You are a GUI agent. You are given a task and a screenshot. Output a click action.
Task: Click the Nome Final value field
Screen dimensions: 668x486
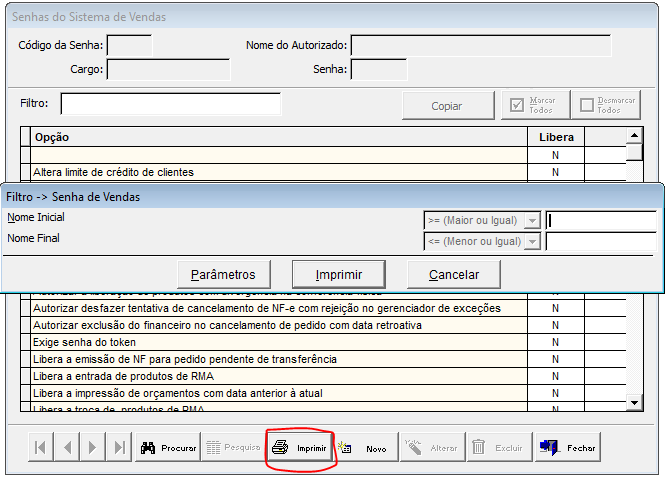[x=600, y=241]
